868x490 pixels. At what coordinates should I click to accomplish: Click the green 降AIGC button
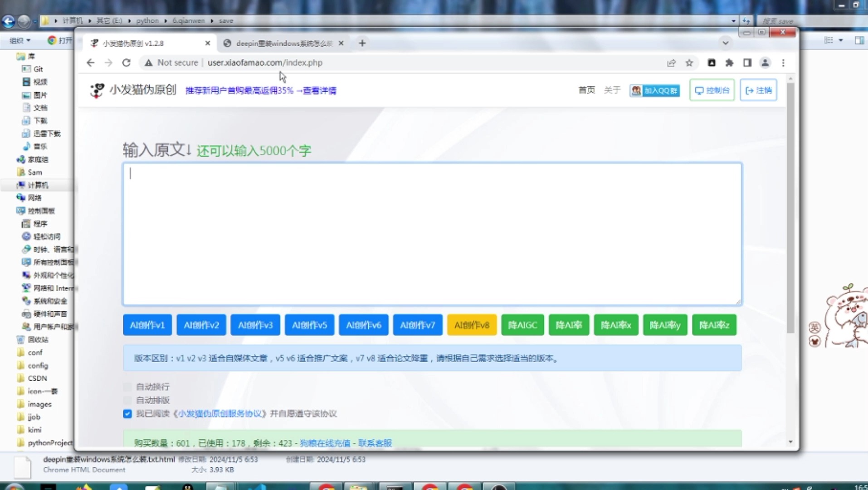[x=522, y=325]
